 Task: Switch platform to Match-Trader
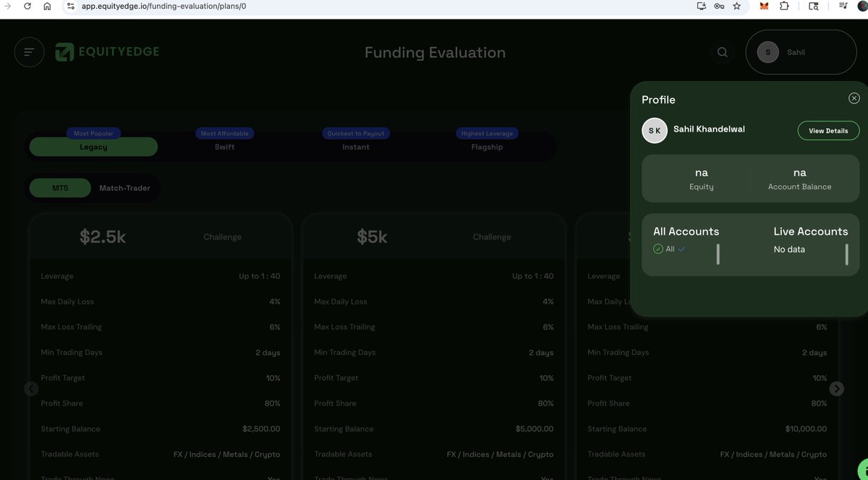point(124,188)
